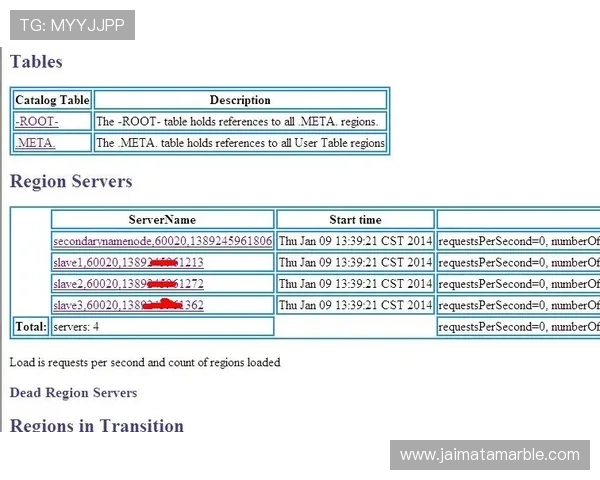Open the slave3 region server link
Screen dimensions: 600x480
click(128, 305)
